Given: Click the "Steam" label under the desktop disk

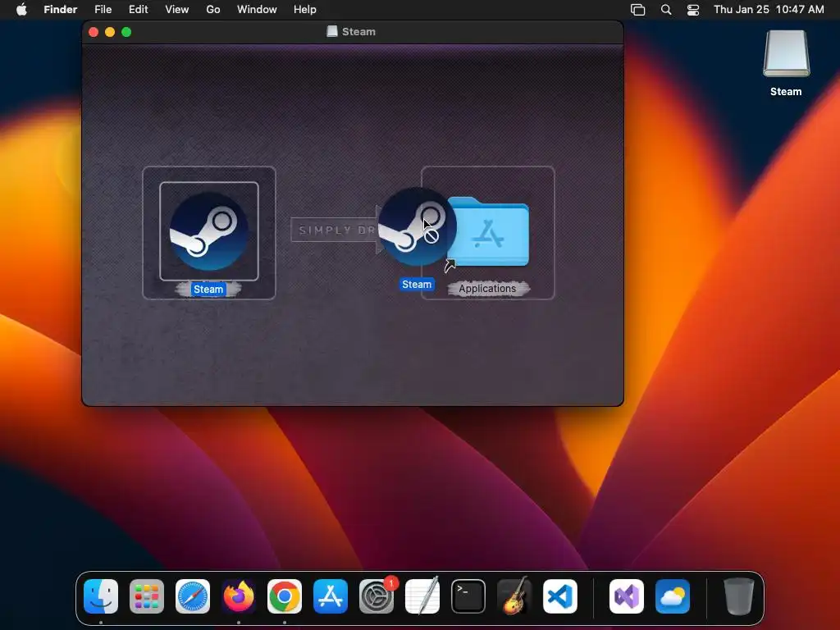Looking at the screenshot, I should [x=786, y=92].
